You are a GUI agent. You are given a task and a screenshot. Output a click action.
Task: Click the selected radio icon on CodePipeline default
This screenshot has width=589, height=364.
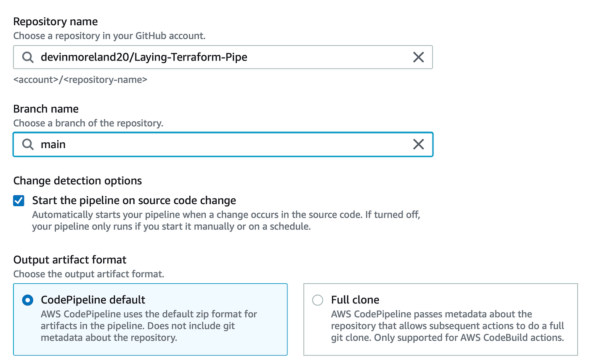pyautogui.click(x=27, y=300)
